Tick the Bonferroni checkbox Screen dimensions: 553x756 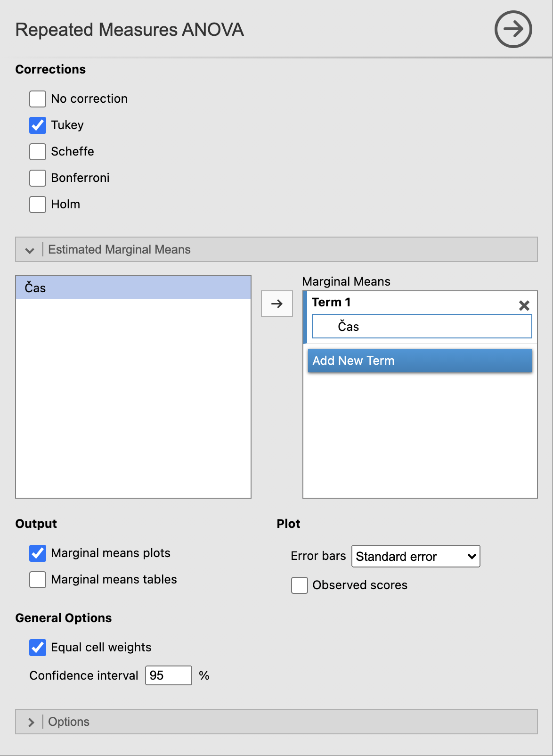click(x=38, y=178)
